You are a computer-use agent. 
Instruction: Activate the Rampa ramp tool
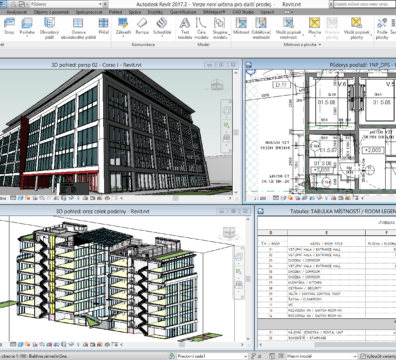pyautogui.click(x=142, y=27)
